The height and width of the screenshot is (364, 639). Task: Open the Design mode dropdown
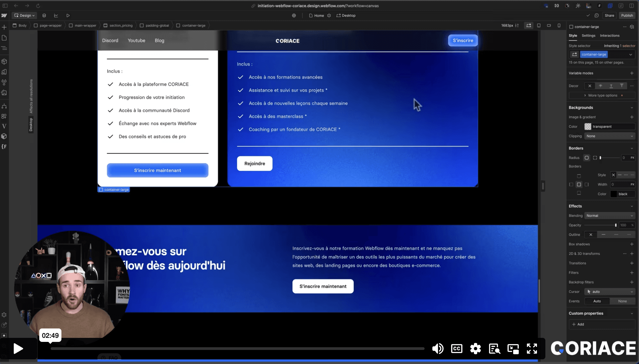pos(24,15)
